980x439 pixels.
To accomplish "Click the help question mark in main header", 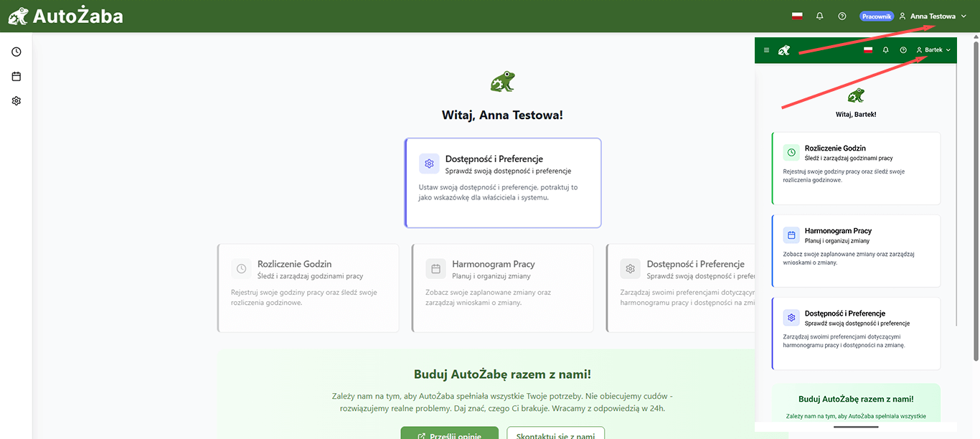I will tap(842, 16).
